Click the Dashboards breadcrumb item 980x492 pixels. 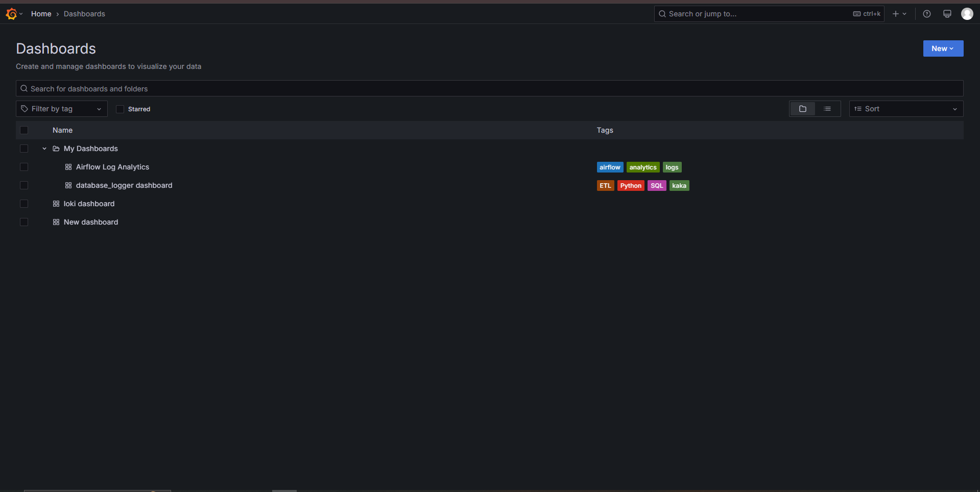[84, 14]
